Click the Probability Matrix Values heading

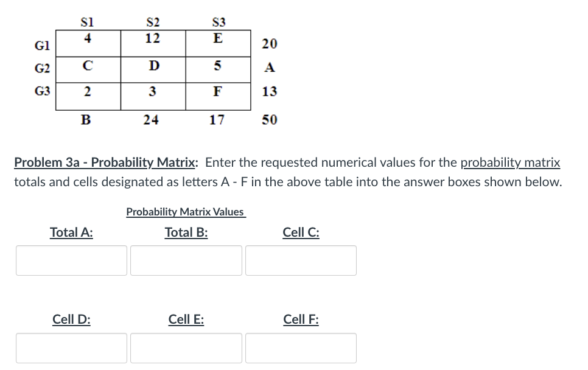(186, 212)
